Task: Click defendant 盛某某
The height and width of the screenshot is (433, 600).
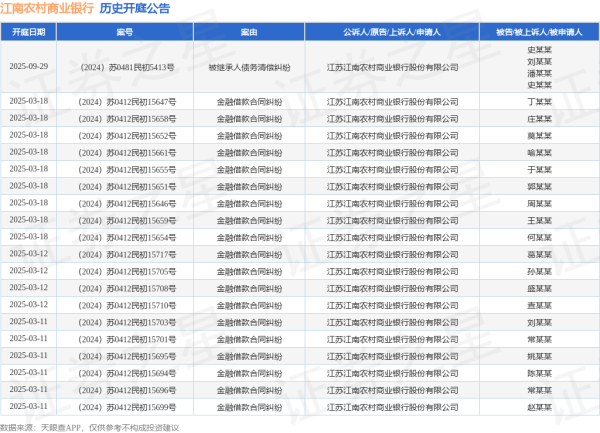Action: pyautogui.click(x=540, y=288)
